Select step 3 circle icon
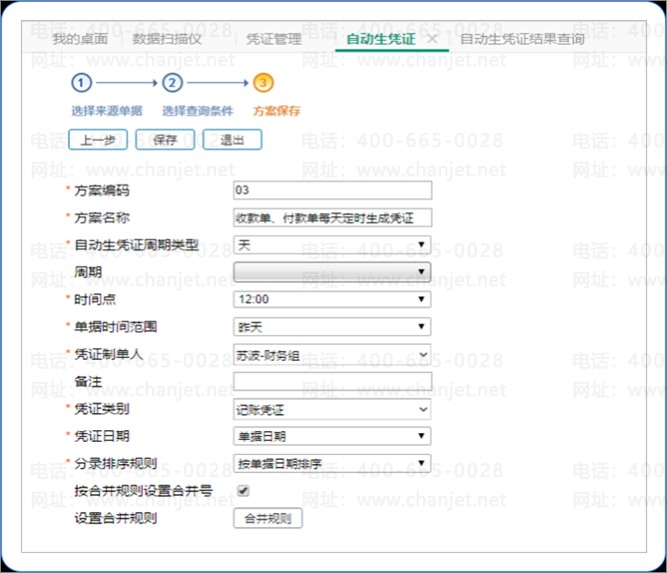Viewport: 667px width, 573px height. click(263, 83)
